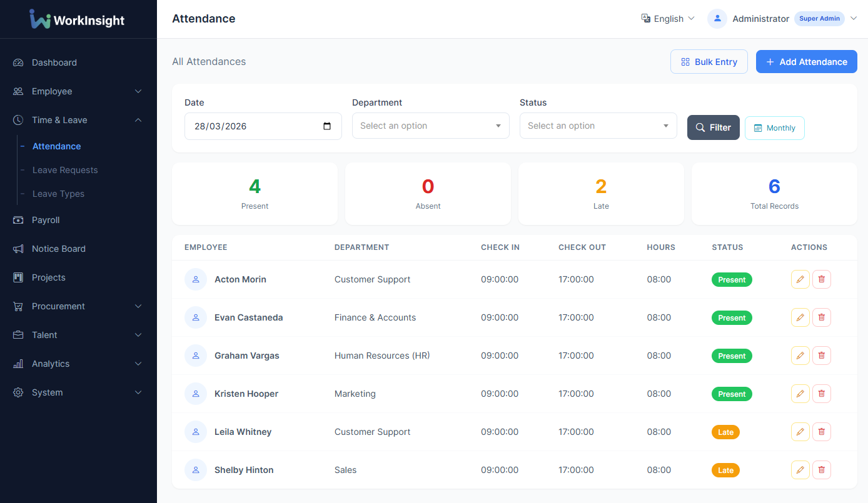Switch to Monthly view
Image resolution: width=868 pixels, height=503 pixels.
(774, 127)
